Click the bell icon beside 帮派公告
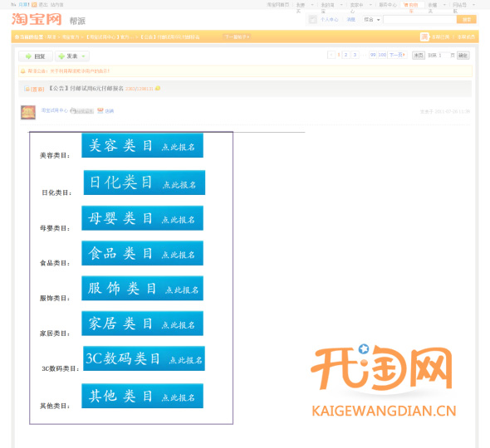Image resolution: width=490 pixels, height=448 pixels. (22, 71)
